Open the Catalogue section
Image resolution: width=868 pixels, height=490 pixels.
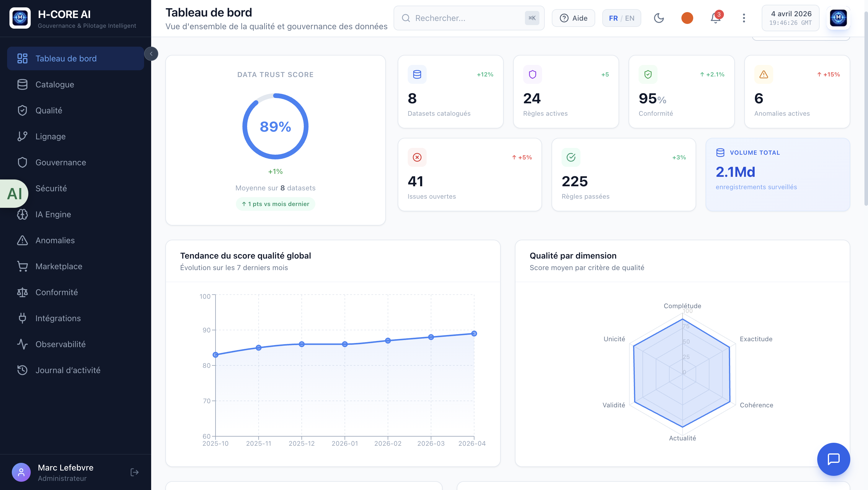pyautogui.click(x=55, y=84)
